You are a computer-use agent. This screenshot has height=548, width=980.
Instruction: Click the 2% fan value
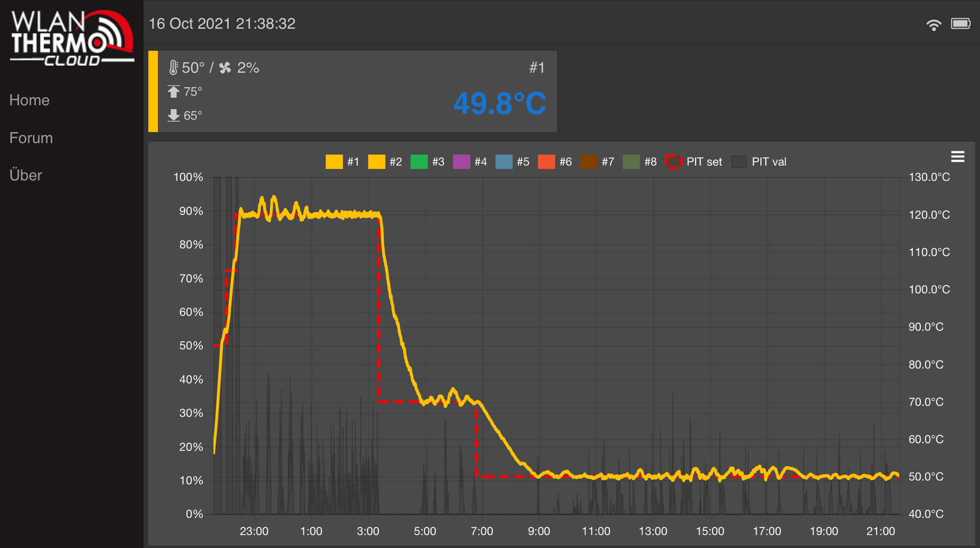pos(248,68)
